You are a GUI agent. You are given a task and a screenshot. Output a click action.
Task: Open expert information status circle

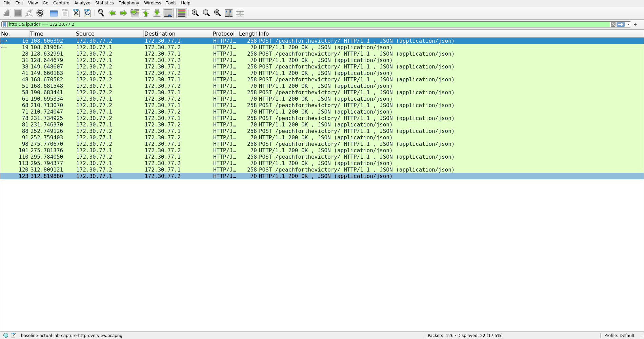(x=6, y=335)
